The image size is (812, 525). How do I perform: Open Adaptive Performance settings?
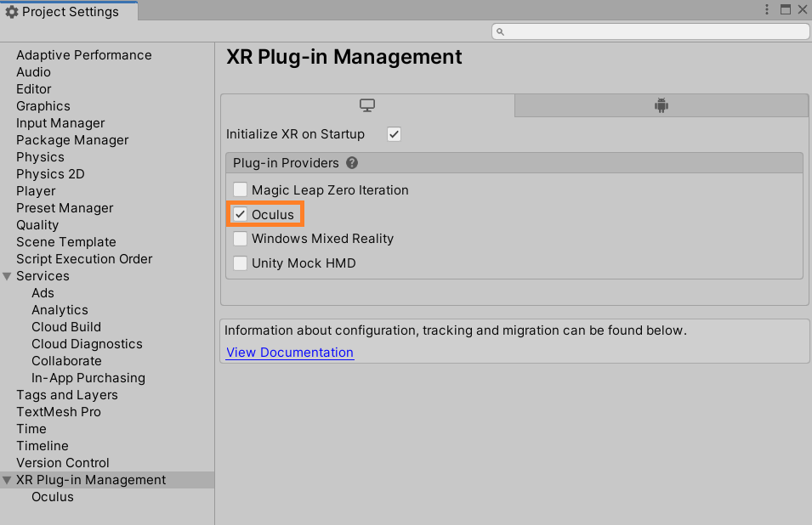point(84,55)
